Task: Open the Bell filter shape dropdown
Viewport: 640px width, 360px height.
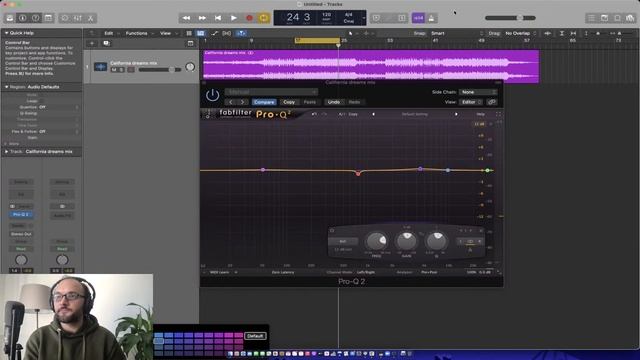Action: click(x=343, y=241)
